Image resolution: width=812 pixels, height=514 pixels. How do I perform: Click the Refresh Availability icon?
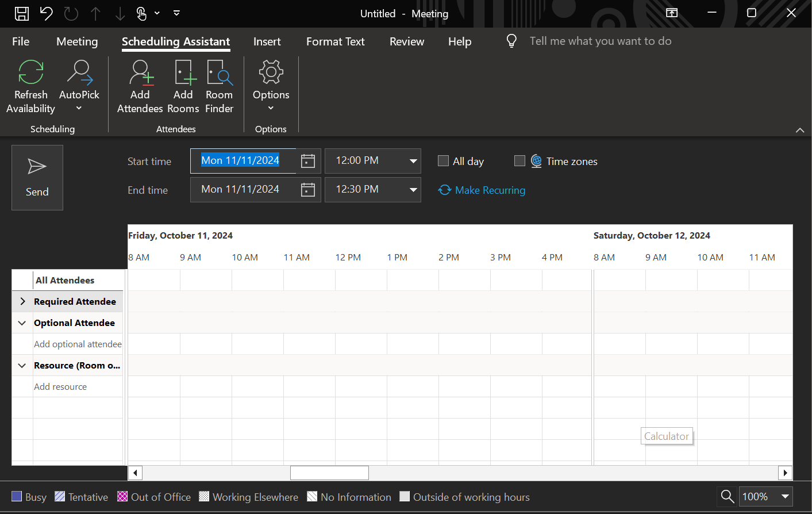click(x=31, y=73)
